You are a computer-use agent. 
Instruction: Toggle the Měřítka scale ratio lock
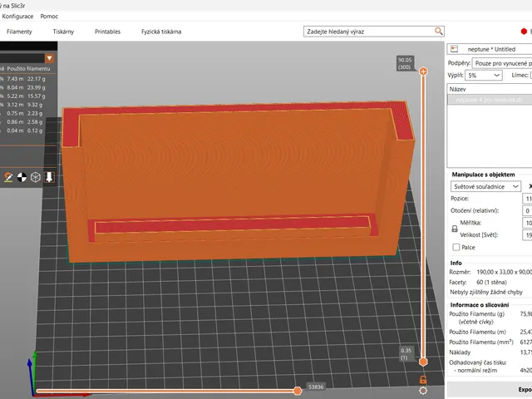tap(455, 229)
